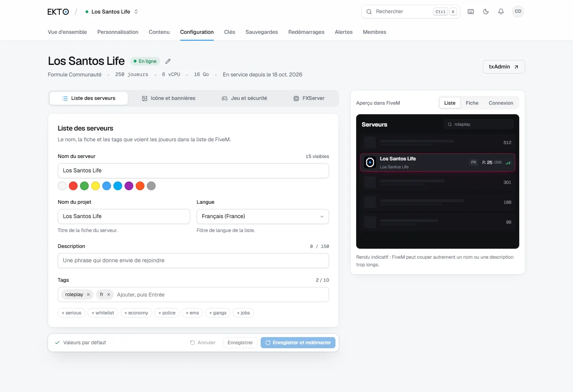Open the Clés tab
Screen dimensions: 573x392
point(230,32)
